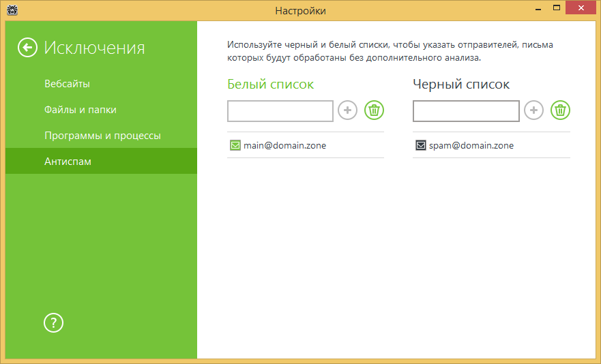Screen dimensions: 601x364
Task: Click the black envelope icon next to spam@domain.zone
Action: click(420, 145)
